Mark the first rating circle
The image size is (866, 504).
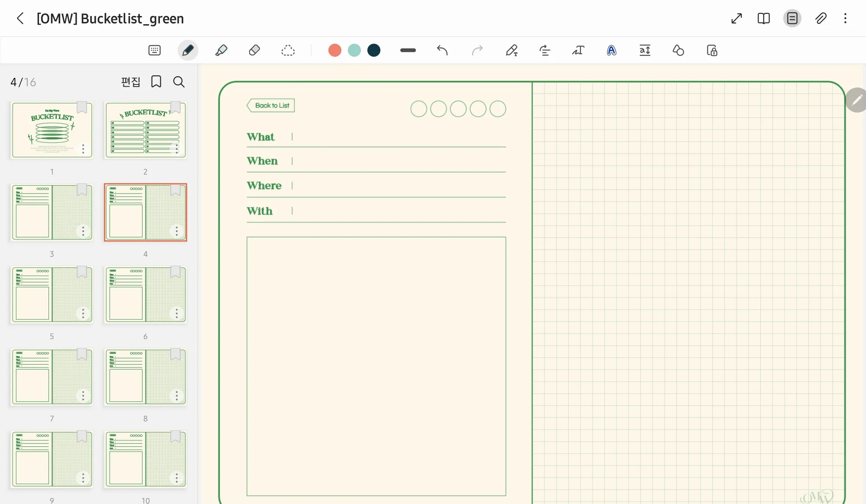point(418,109)
